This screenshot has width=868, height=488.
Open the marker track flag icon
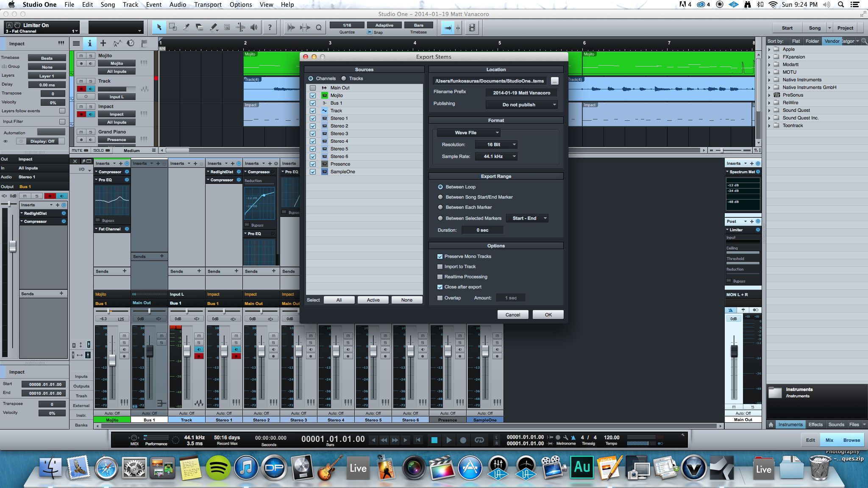pos(144,43)
